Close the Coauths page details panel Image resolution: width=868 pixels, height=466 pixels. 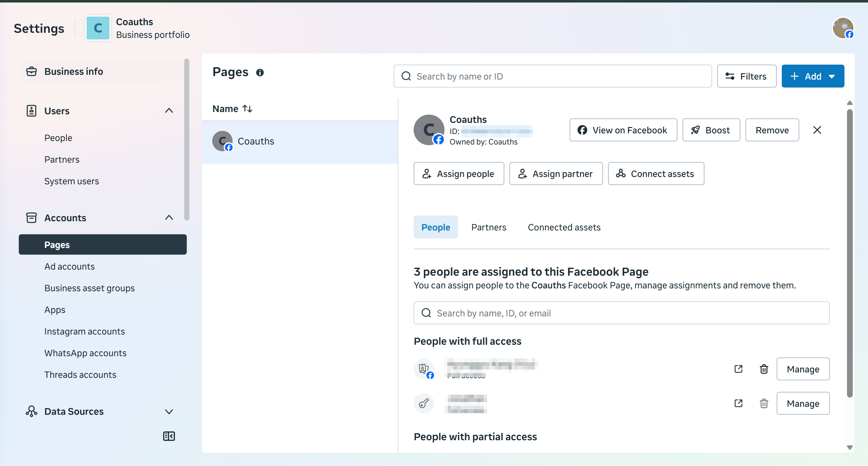(x=817, y=130)
